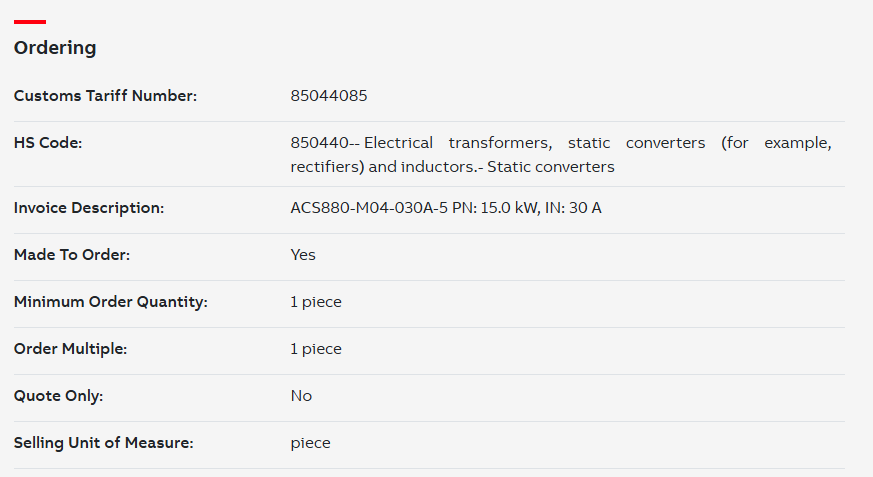Click the text 'Static converters' in the HS Code row
This screenshot has width=873, height=477.
[x=551, y=167]
